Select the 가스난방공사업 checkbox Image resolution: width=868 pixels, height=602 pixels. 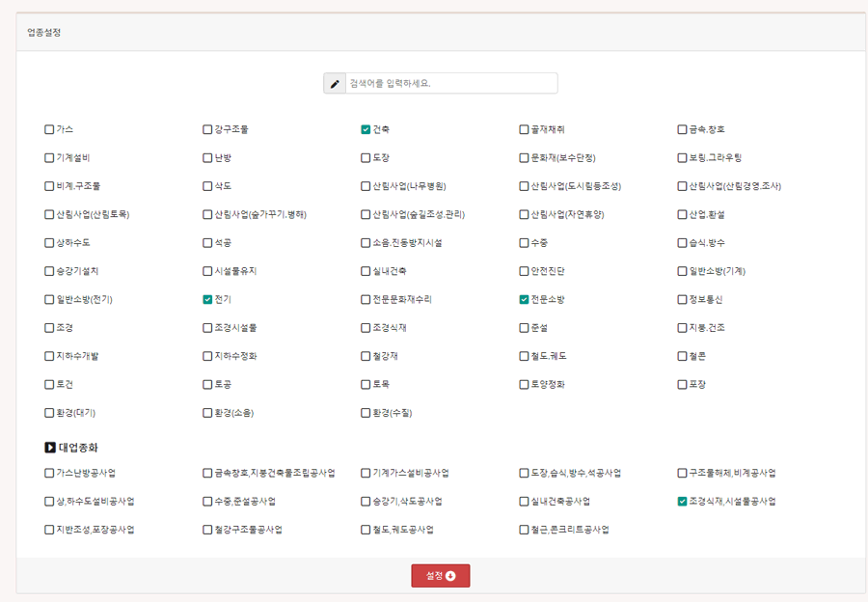pyautogui.click(x=49, y=474)
